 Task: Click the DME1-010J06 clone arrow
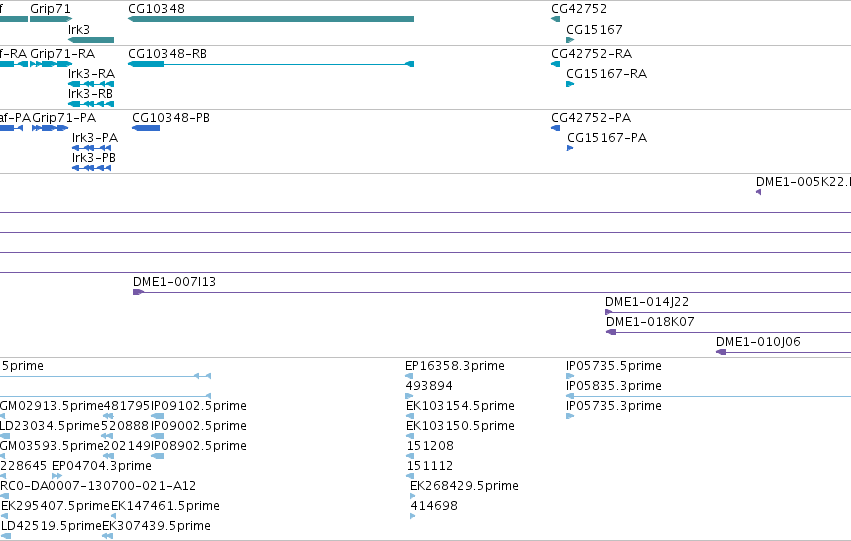721,352
